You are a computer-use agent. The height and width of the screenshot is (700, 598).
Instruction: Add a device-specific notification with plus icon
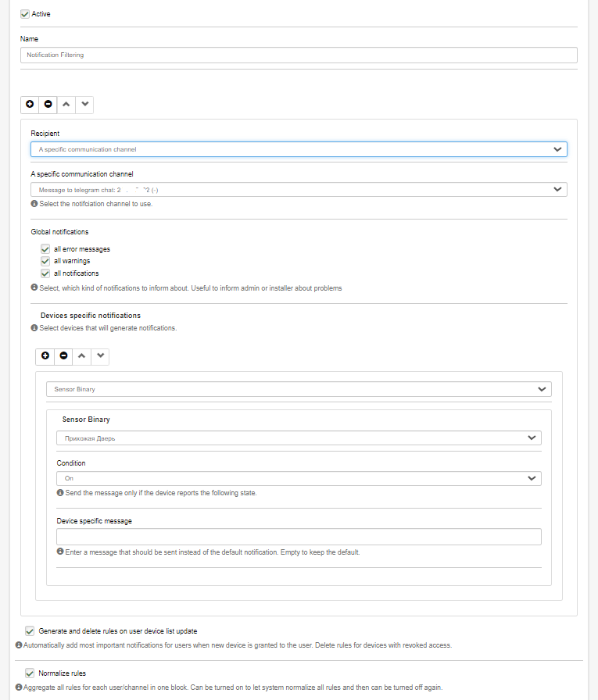tap(45, 356)
